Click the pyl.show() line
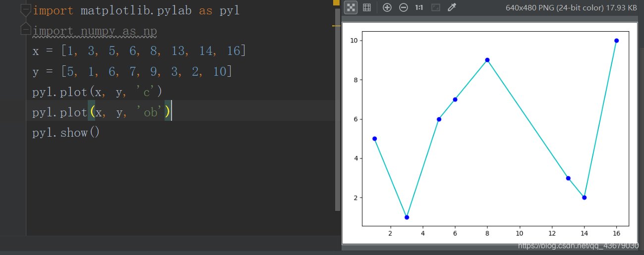This screenshot has height=255, width=644. click(67, 133)
